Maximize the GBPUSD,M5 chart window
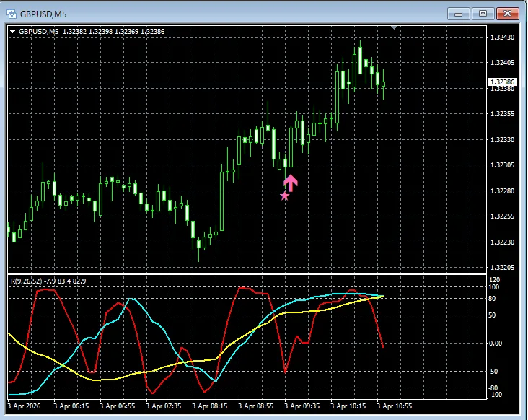Image resolution: width=528 pixels, height=420 pixels. (483, 14)
